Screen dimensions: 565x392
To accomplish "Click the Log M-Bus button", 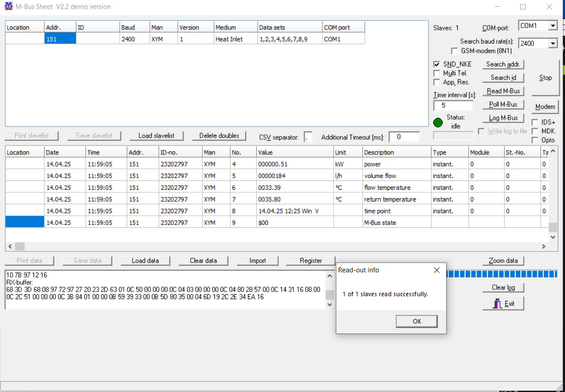I will coord(503,118).
